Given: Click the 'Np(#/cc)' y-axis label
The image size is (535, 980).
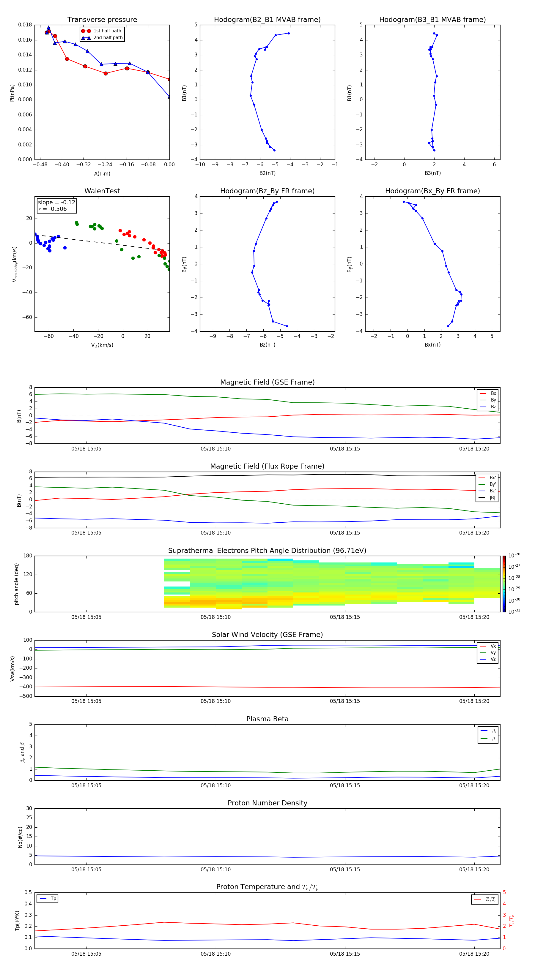Looking at the screenshot, I should (20, 837).
